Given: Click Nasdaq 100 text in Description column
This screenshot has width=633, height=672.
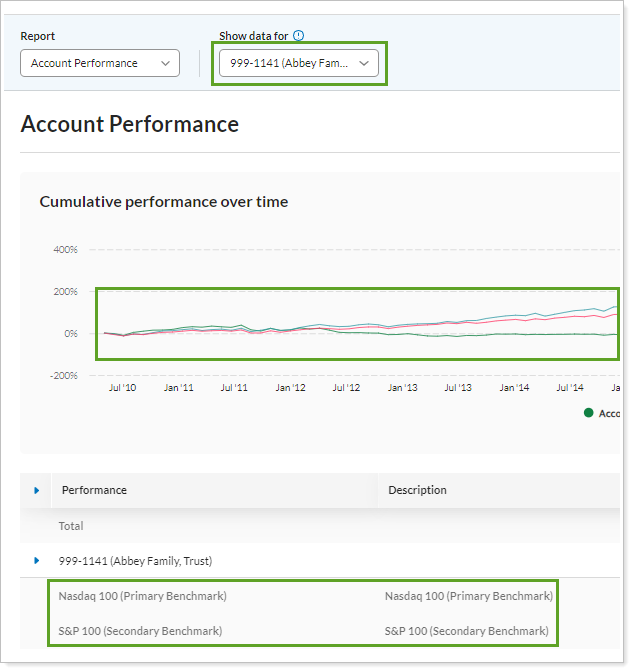Looking at the screenshot, I should pos(468,596).
